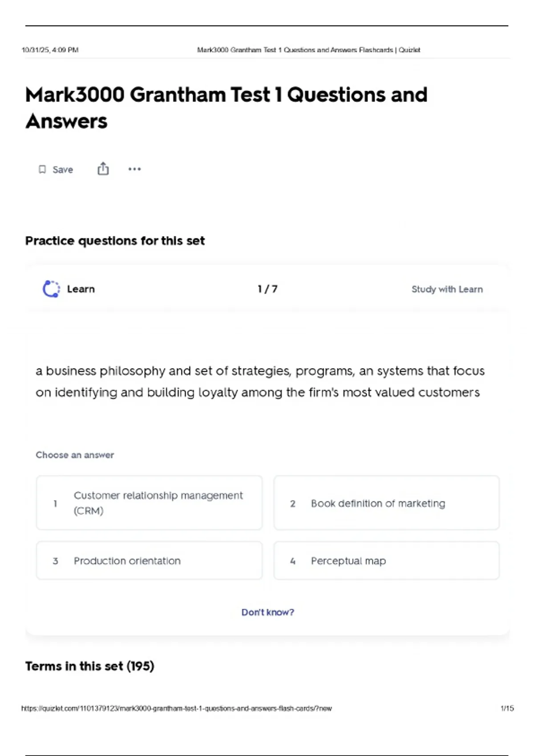Open the share icon
This screenshot has height=756, width=534.
[103, 169]
